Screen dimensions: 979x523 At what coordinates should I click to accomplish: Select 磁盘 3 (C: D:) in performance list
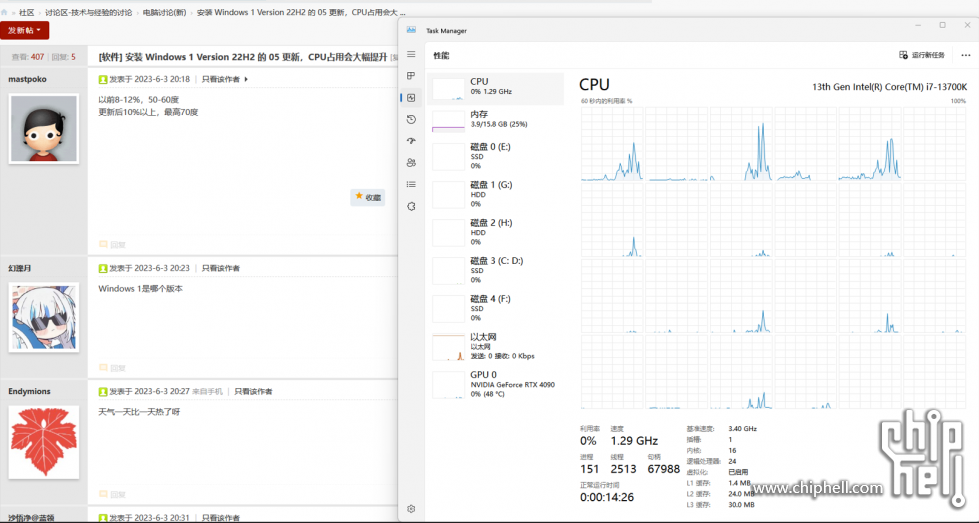tap(496, 270)
